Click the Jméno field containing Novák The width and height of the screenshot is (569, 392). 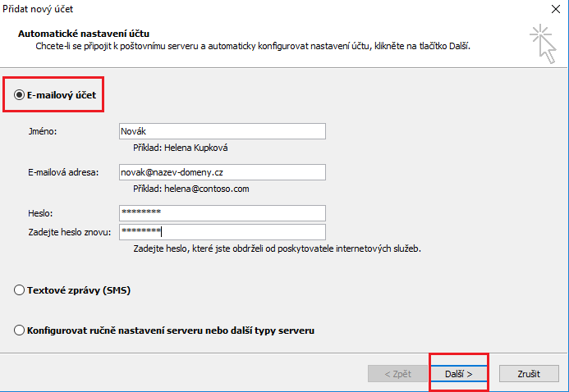coord(222,131)
